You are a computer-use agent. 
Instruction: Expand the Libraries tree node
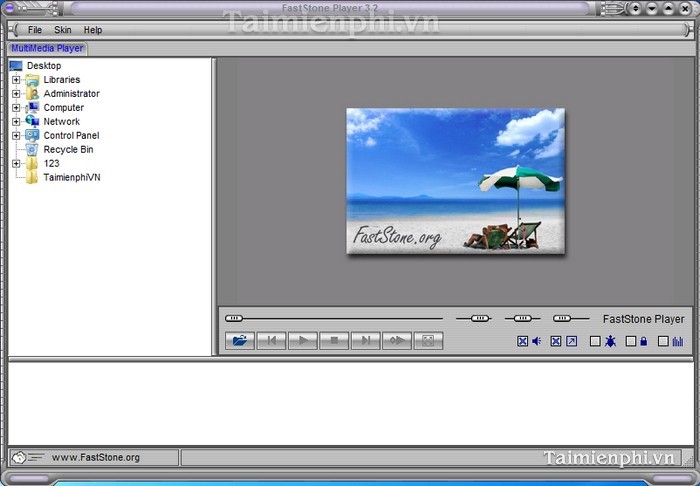pos(16,80)
